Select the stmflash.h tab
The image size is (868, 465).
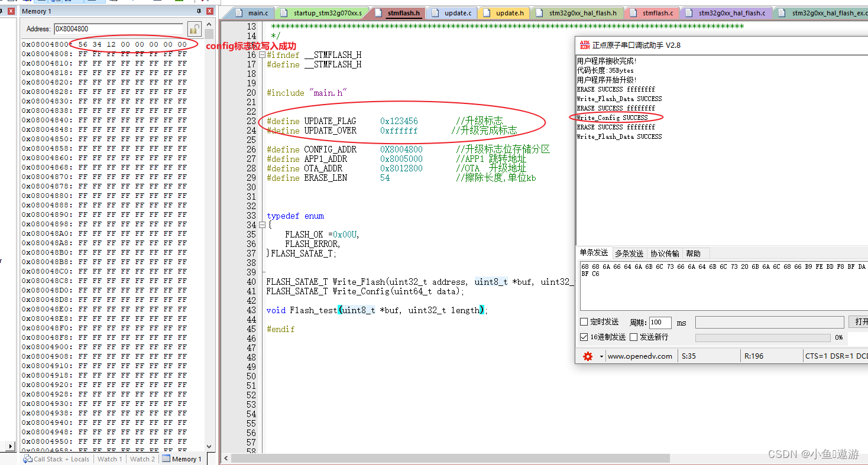pos(398,13)
